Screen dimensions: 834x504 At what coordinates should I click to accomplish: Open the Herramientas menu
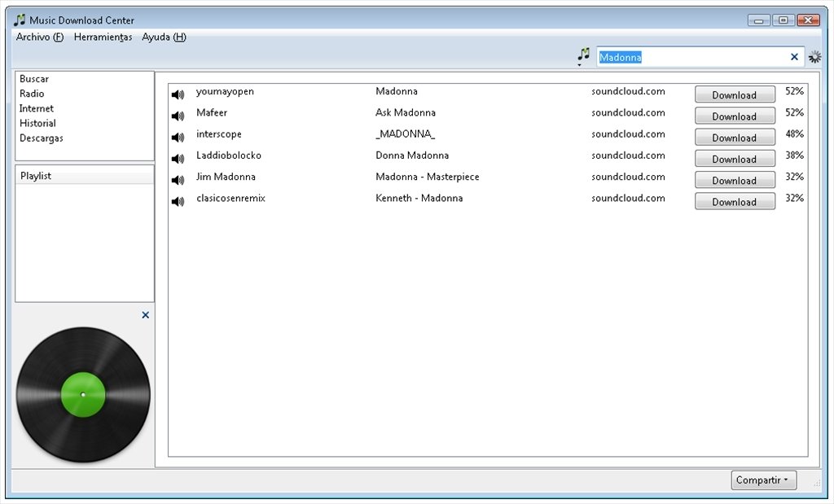[103, 37]
